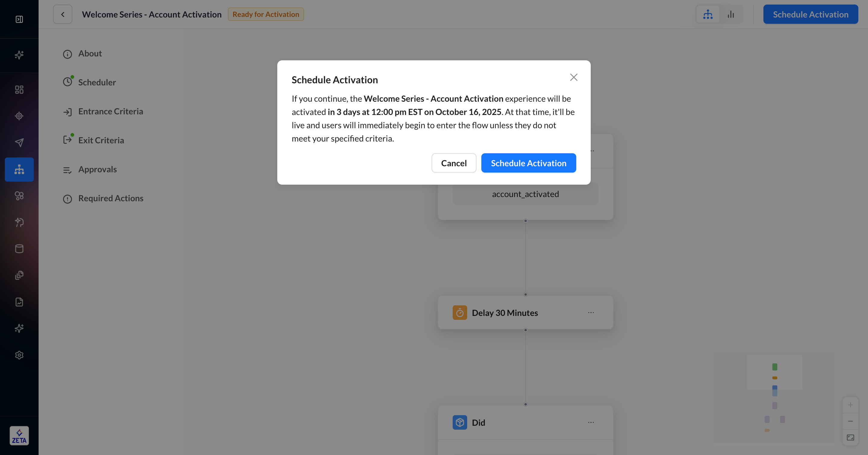This screenshot has width=868, height=455.
Task: Click the target audience icon in sidebar
Action: [x=19, y=116]
